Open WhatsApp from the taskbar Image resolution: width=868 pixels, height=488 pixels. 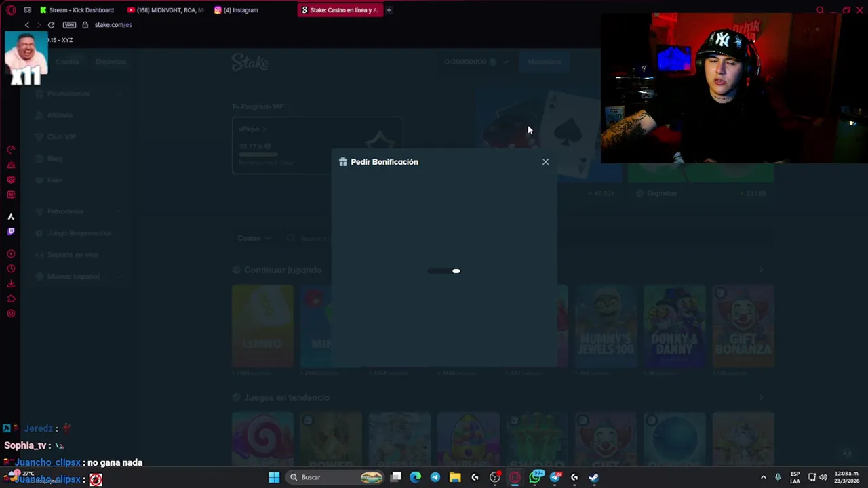tap(536, 477)
